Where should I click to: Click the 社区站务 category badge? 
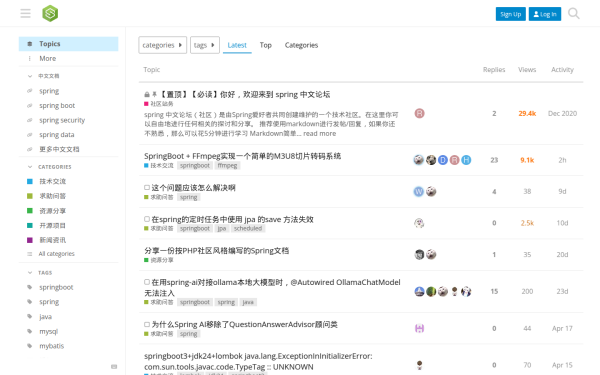click(x=159, y=104)
